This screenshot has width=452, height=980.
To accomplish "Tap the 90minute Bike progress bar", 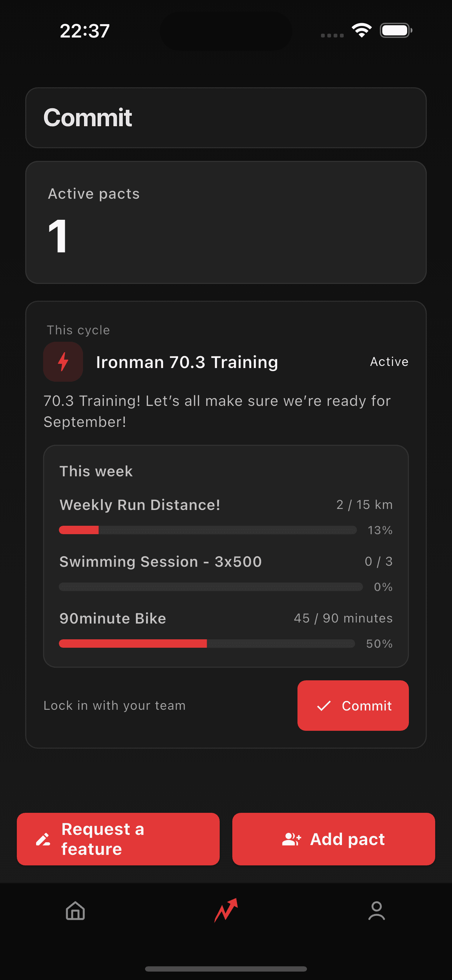I will (x=208, y=643).
